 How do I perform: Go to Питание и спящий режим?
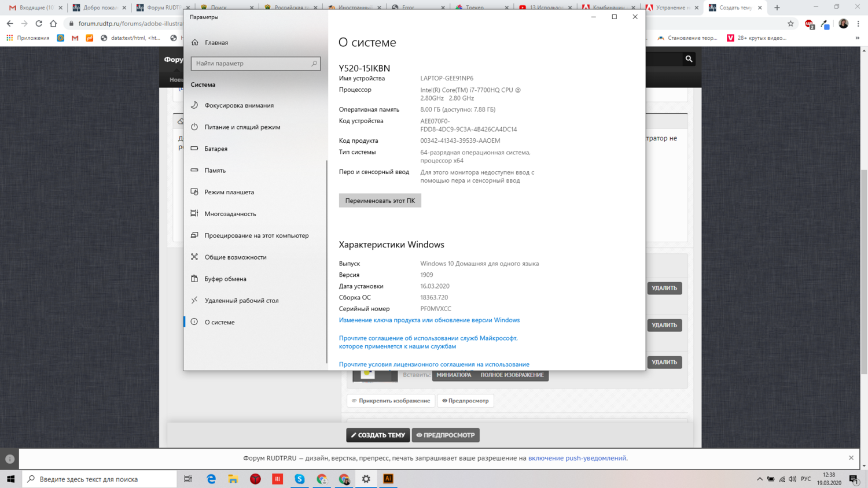242,127
